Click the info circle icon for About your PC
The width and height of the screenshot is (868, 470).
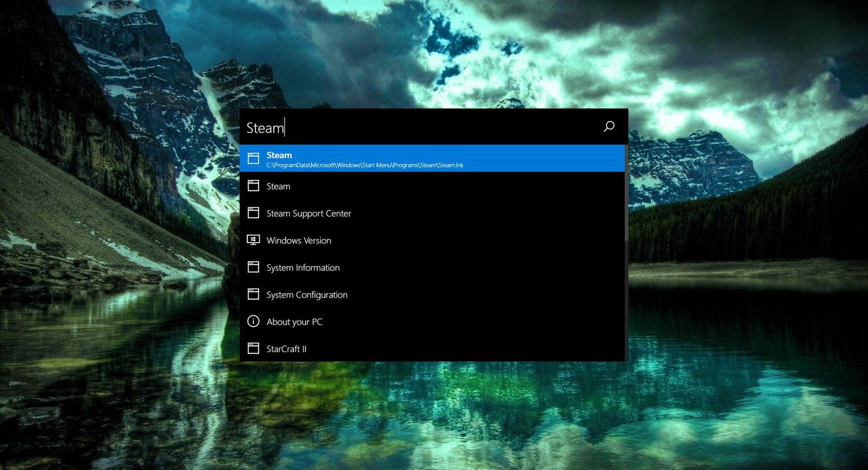coord(253,321)
